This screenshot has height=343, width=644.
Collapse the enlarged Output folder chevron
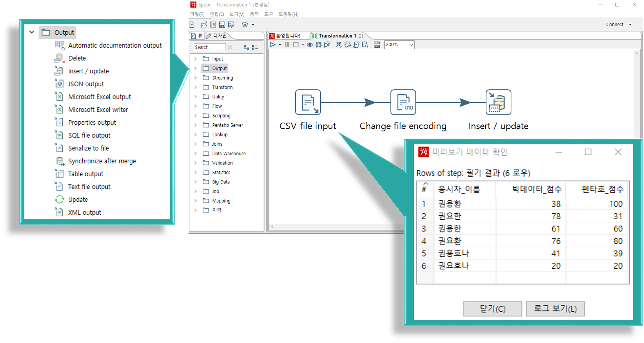32,32
